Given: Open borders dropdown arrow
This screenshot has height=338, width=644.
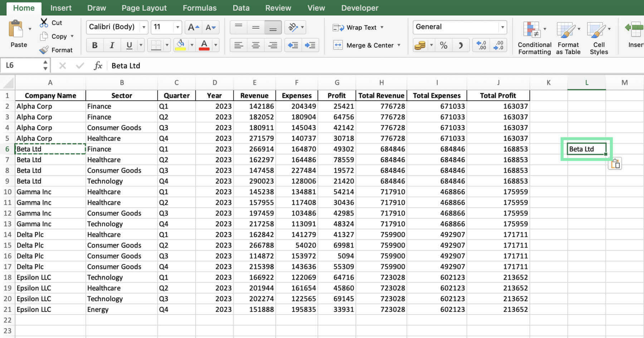Looking at the screenshot, I should pyautogui.click(x=167, y=45).
